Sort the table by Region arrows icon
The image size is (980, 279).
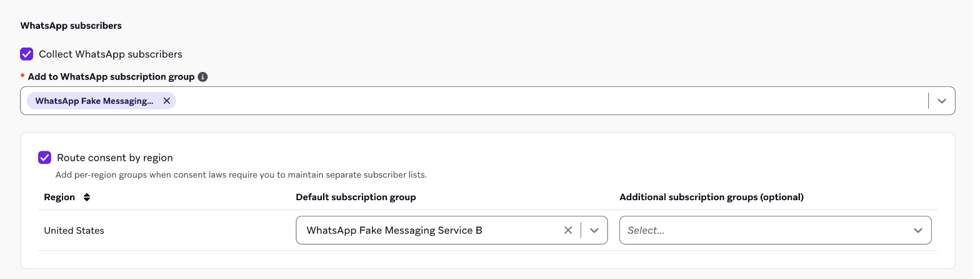point(87,197)
